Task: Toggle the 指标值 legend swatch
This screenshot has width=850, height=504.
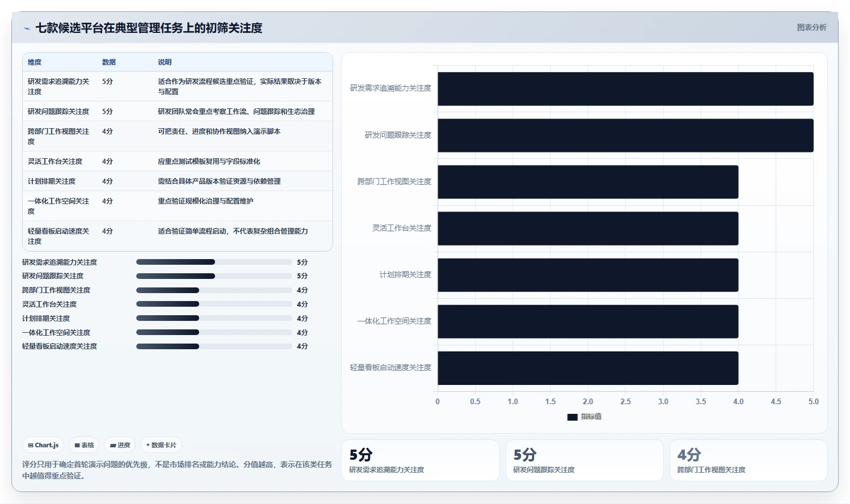Action: pos(573,417)
